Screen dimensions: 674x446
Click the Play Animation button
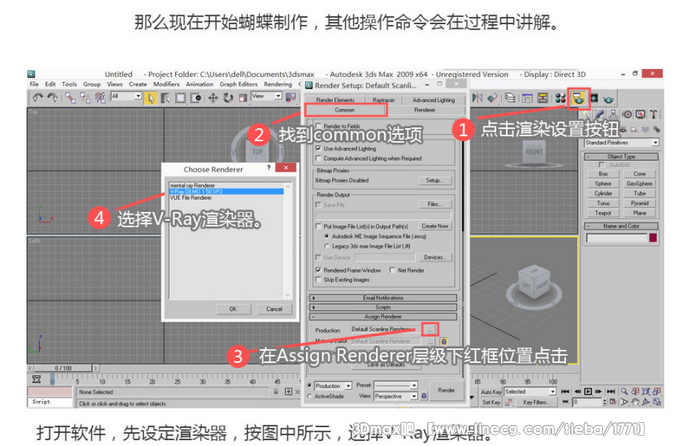[x=588, y=391]
